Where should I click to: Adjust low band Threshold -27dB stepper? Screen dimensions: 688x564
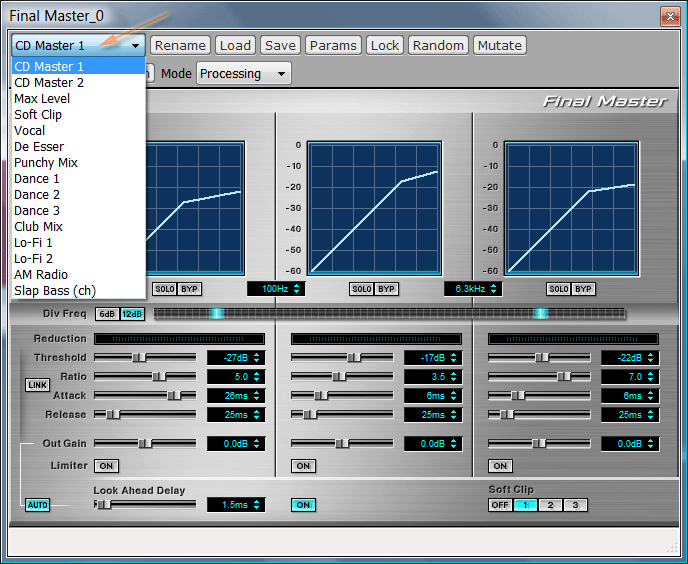click(256, 358)
